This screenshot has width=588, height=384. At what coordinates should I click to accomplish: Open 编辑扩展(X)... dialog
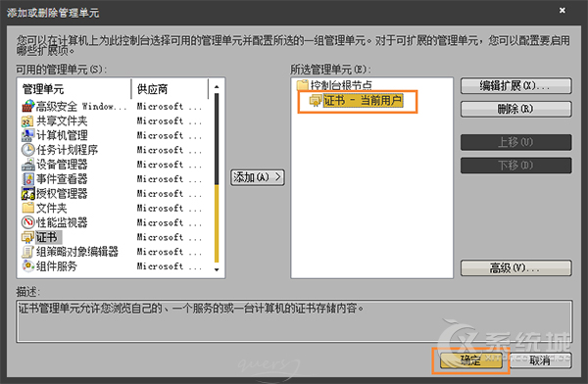[x=516, y=86]
